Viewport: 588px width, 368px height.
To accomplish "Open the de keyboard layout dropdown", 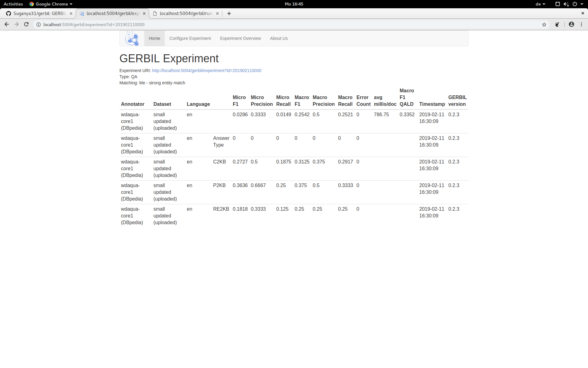I will pyautogui.click(x=541, y=4).
